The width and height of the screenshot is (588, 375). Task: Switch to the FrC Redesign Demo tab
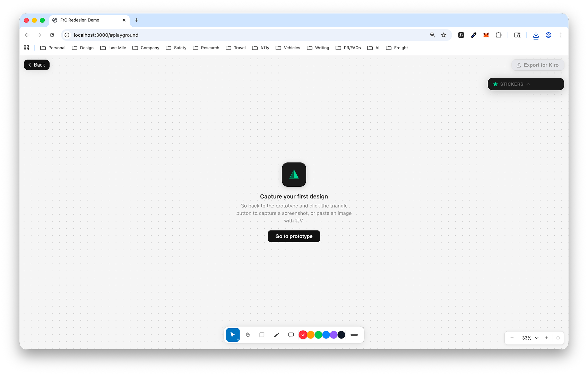coord(79,20)
